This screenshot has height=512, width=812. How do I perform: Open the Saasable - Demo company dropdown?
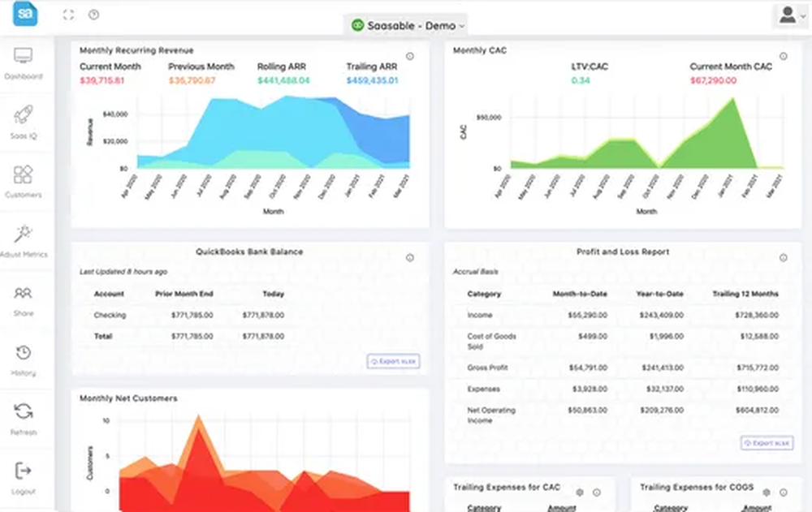click(408, 25)
